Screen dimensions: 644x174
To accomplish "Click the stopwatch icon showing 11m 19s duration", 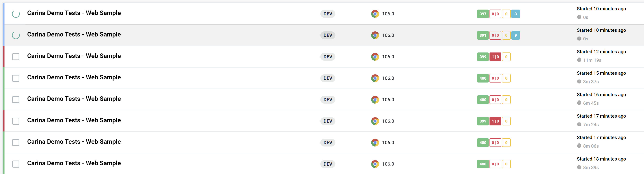I will pyautogui.click(x=579, y=60).
